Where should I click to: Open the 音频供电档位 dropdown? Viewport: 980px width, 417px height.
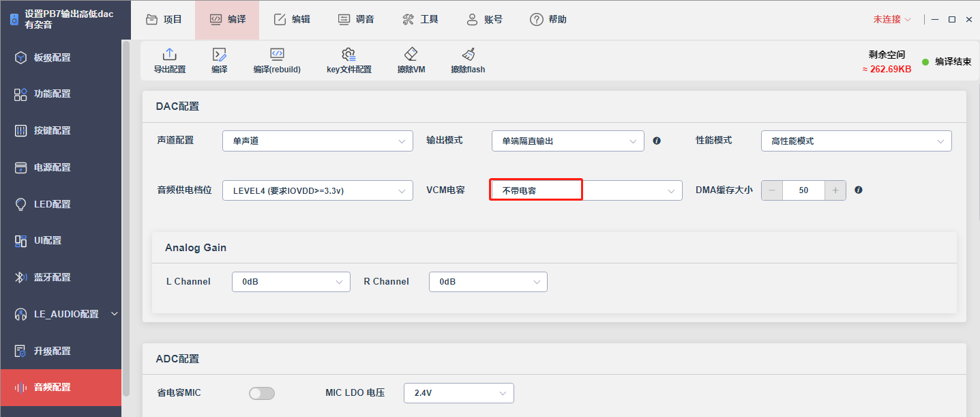pos(318,190)
